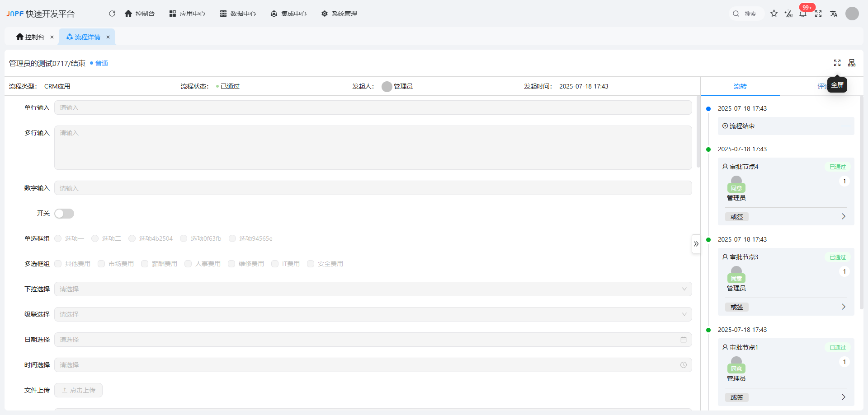Viewport: 868px width, 415px height.
Task: Open the flowchart diagram icon
Action: coord(852,63)
